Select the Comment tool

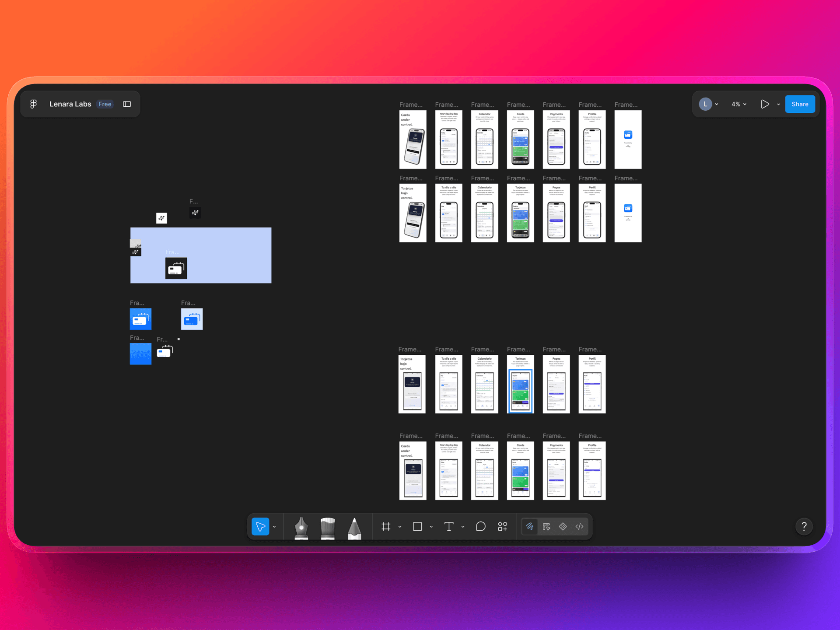(480, 526)
